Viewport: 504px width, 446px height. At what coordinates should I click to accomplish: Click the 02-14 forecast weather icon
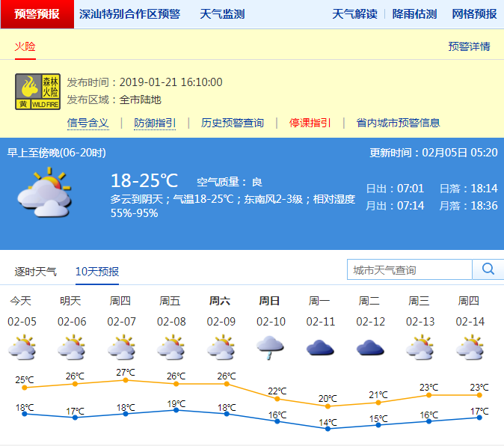469,347
